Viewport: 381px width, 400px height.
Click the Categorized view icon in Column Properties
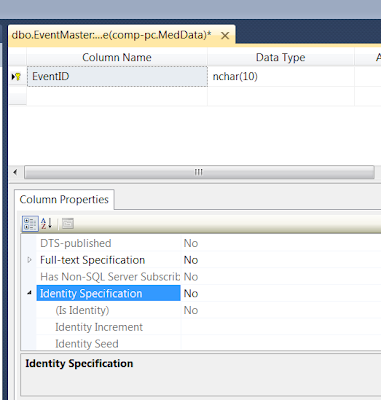(x=30, y=223)
